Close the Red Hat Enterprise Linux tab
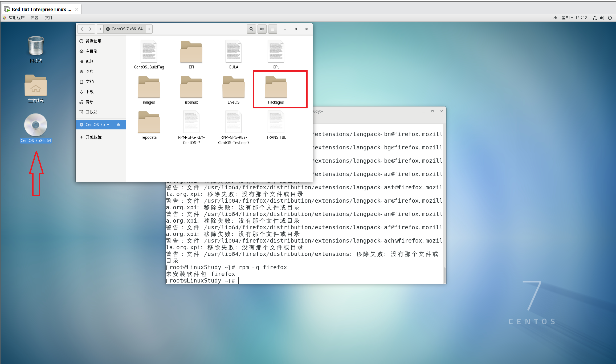Viewport: 616px width, 364px height. click(x=77, y=9)
